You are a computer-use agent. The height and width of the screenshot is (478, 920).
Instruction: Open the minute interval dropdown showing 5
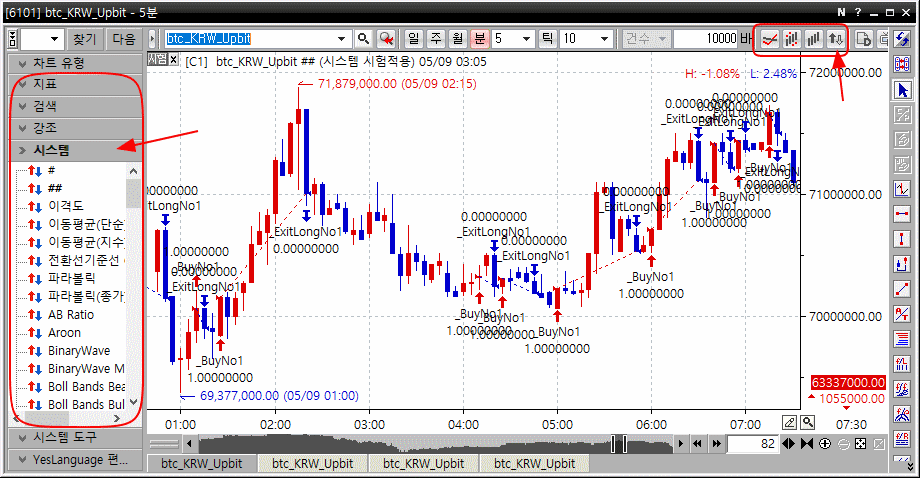coord(513,39)
